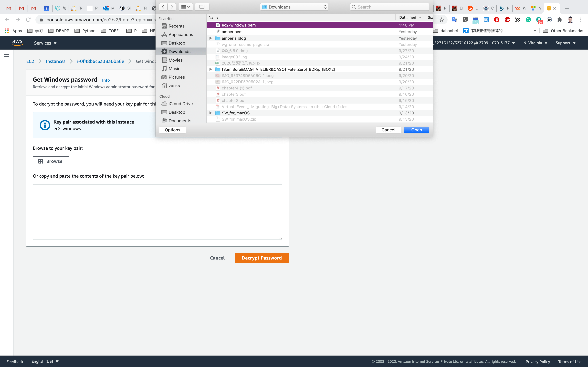The height and width of the screenshot is (367, 588).
Task: Open the Downloads location dropdown
Action: [294, 7]
